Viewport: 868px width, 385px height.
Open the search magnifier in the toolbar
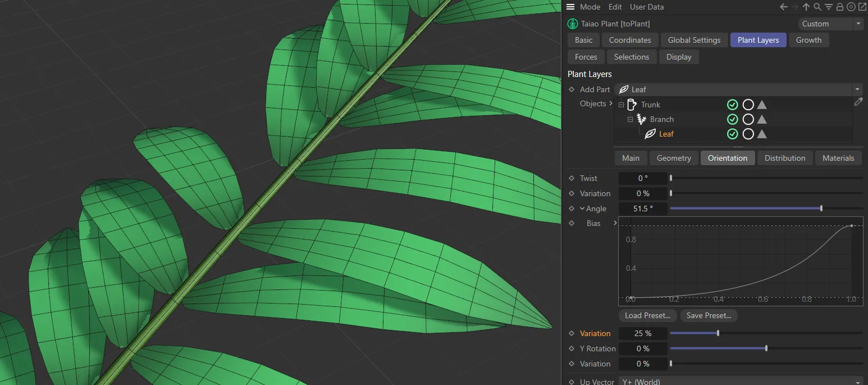tap(817, 7)
